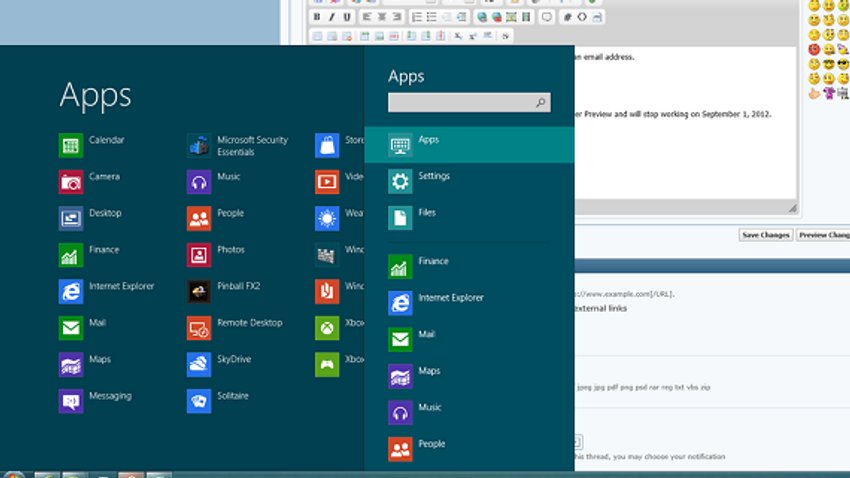Align text left in the editor
The width and height of the screenshot is (850, 478).
point(367,17)
